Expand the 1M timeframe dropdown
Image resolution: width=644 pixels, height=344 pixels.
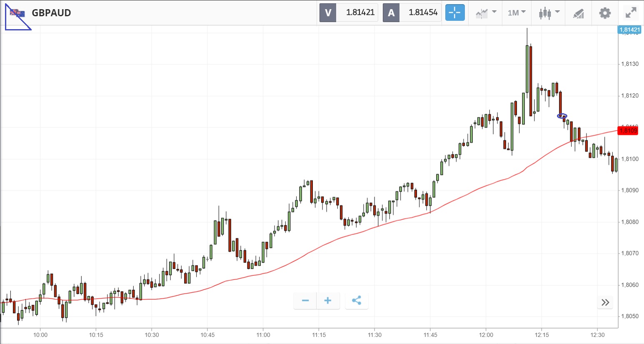(x=517, y=13)
